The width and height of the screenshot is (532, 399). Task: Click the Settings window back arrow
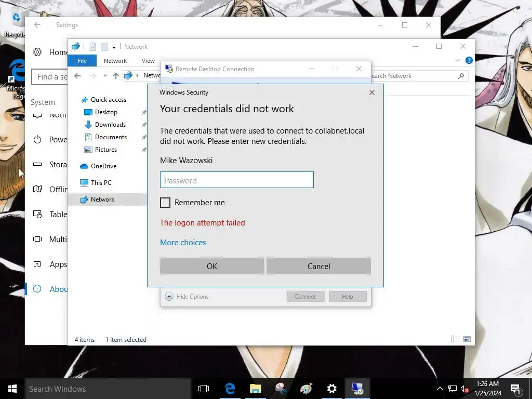pyautogui.click(x=37, y=25)
